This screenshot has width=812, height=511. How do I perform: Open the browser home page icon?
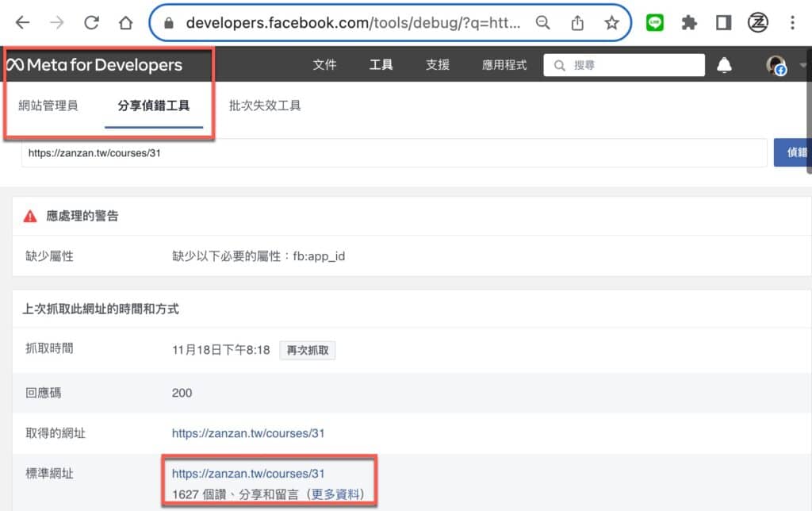click(126, 23)
